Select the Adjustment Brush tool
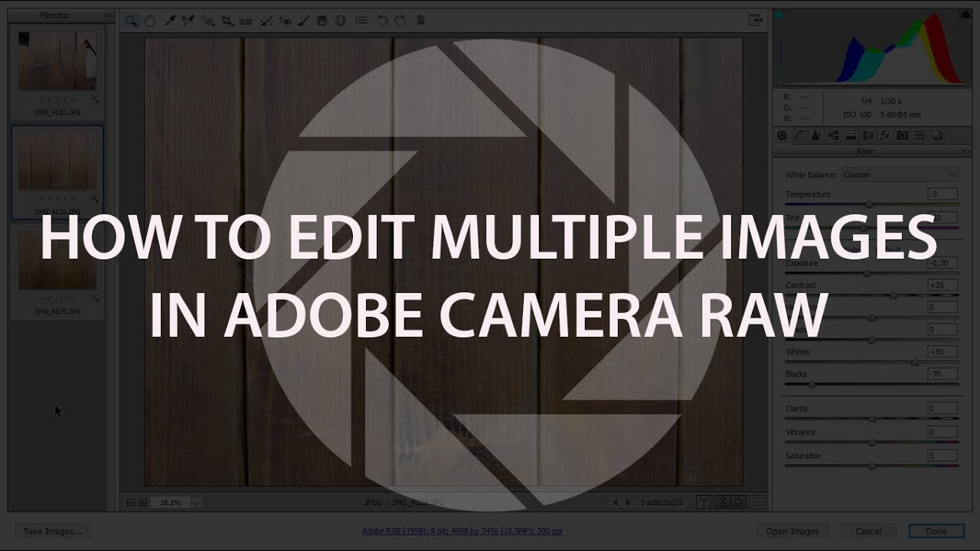The width and height of the screenshot is (980, 551). click(x=303, y=21)
